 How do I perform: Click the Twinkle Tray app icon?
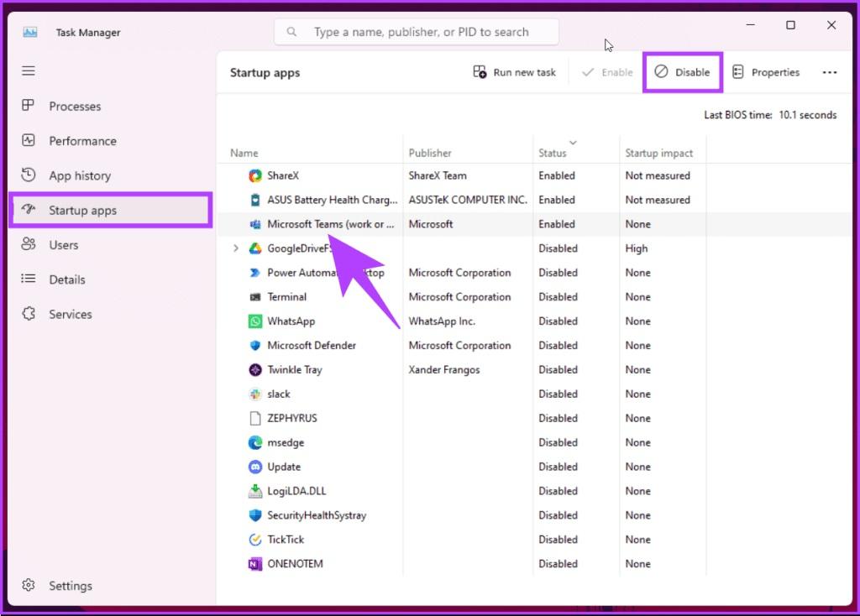click(x=255, y=370)
